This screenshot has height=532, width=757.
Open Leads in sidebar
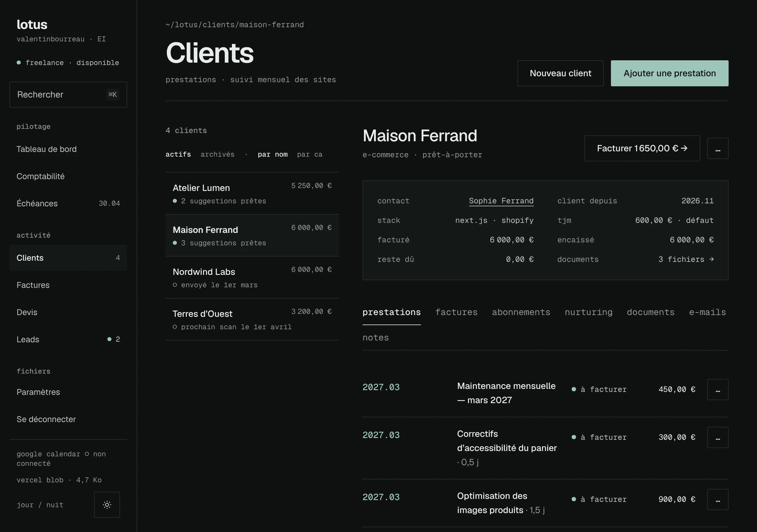point(68,340)
